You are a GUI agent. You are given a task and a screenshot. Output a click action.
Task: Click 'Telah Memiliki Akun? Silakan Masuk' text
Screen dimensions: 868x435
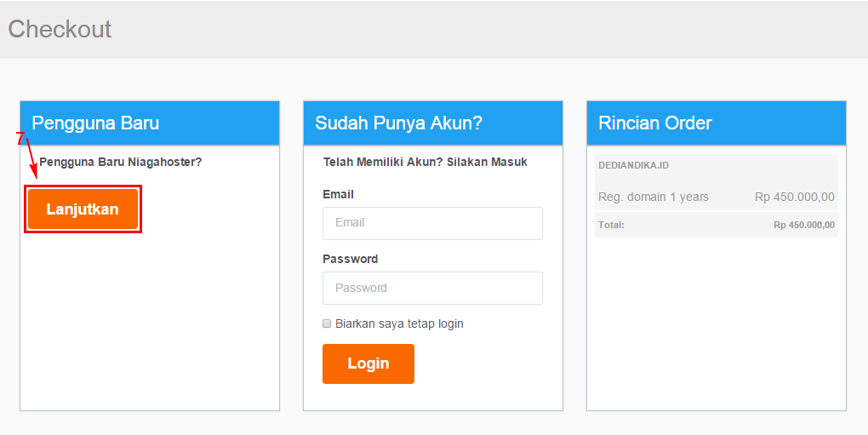(x=425, y=162)
